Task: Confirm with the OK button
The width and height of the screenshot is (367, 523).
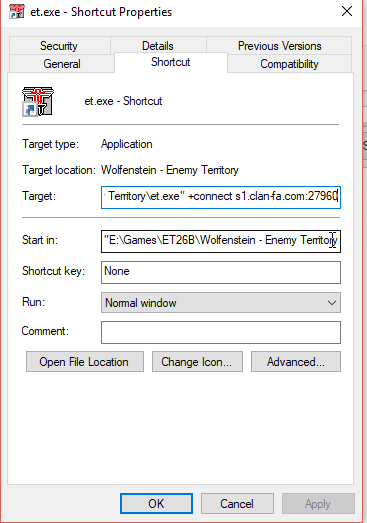Action: 156,503
